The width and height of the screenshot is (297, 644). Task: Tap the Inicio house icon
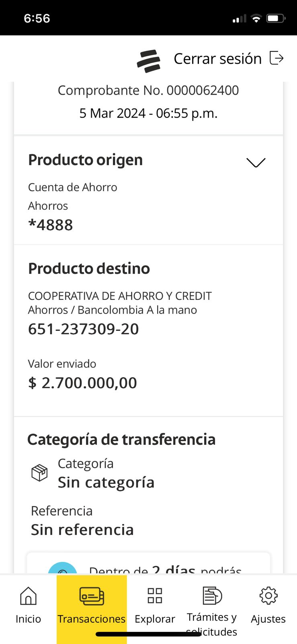tap(28, 596)
